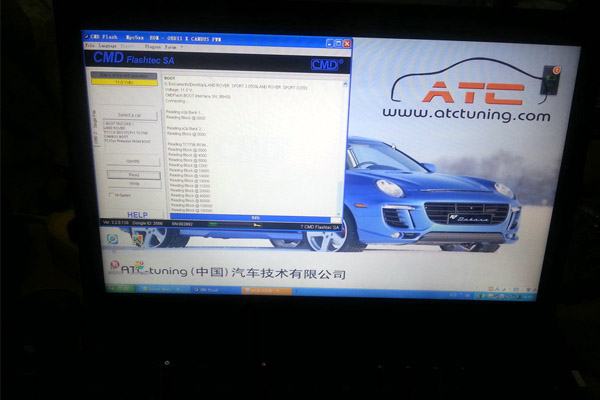
Task: Minimize the CMD Flash window
Action: pos(329,43)
